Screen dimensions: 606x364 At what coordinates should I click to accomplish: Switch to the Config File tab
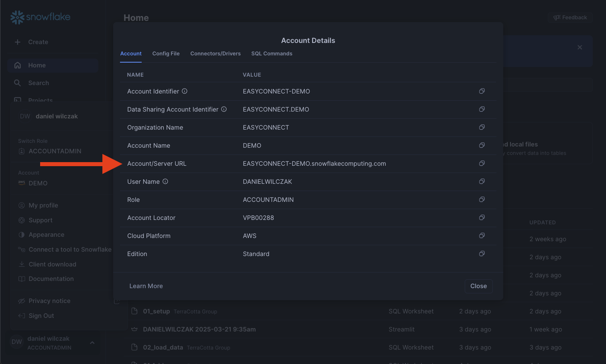click(x=166, y=54)
